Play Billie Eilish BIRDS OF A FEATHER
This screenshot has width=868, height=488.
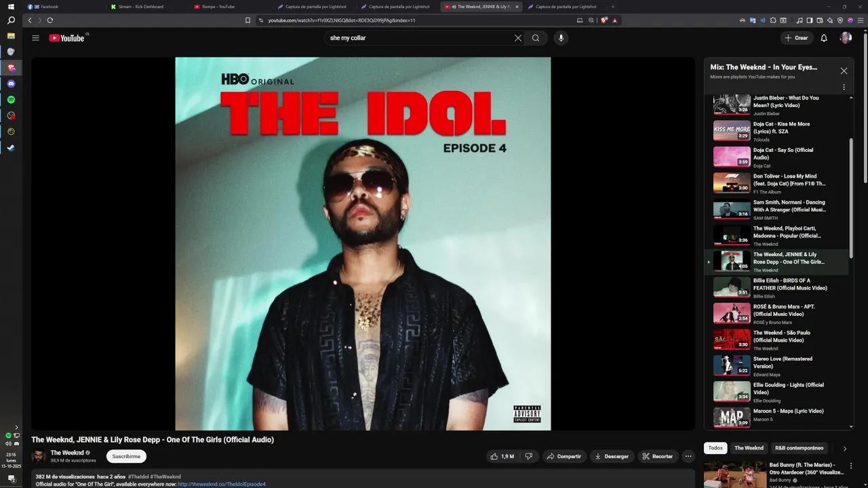(x=776, y=287)
